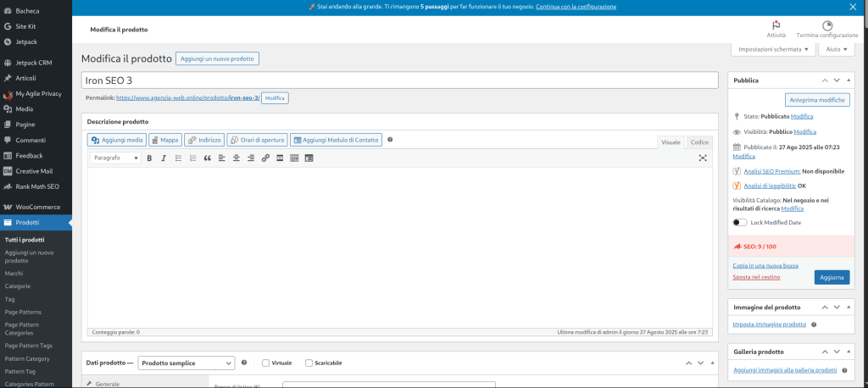Toggle the Lock Modified Date switch
The image size is (868, 388).
click(740, 223)
